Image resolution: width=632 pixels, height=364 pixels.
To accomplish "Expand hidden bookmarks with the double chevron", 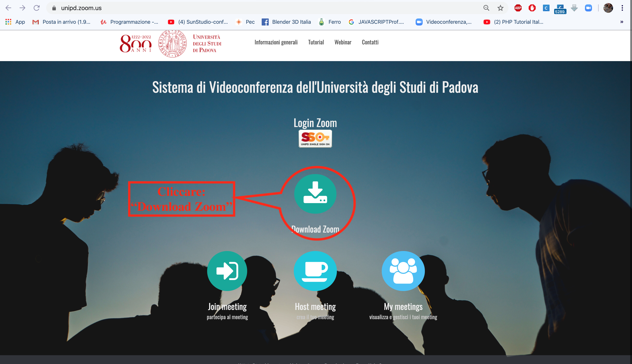I will tap(622, 22).
